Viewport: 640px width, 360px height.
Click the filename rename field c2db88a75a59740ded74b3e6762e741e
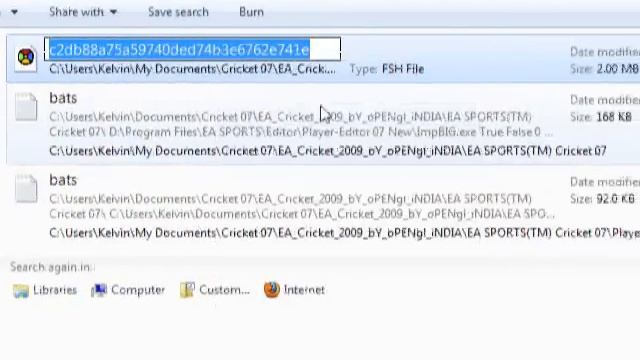[192, 49]
